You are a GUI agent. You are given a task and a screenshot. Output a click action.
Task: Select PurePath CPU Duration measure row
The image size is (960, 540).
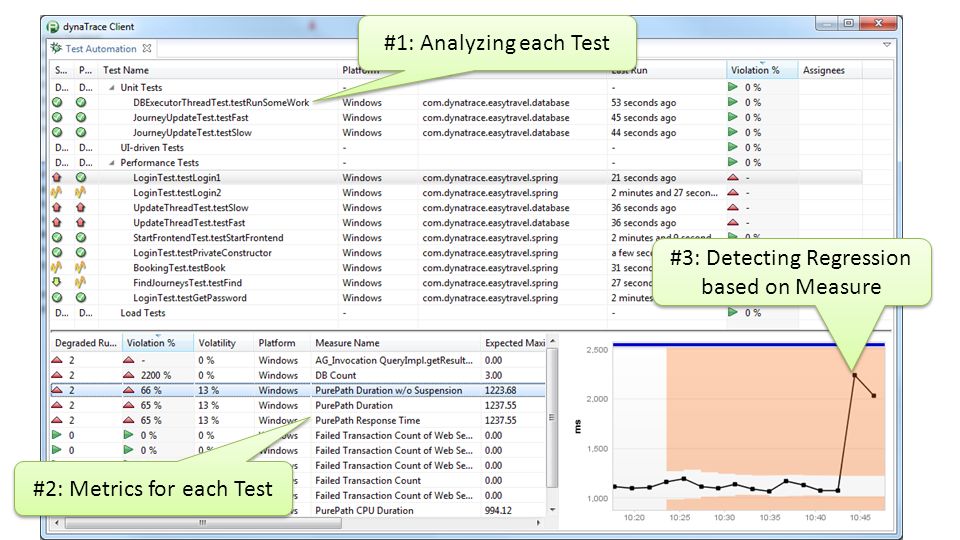click(364, 511)
